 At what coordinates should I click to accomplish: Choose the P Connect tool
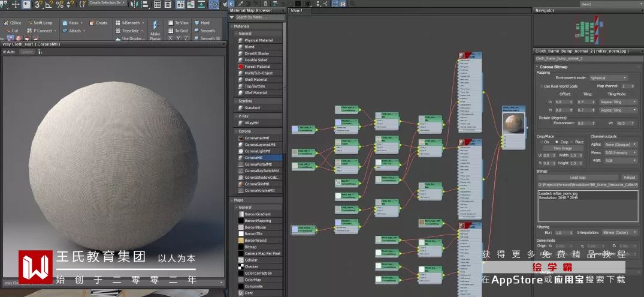tap(40, 31)
